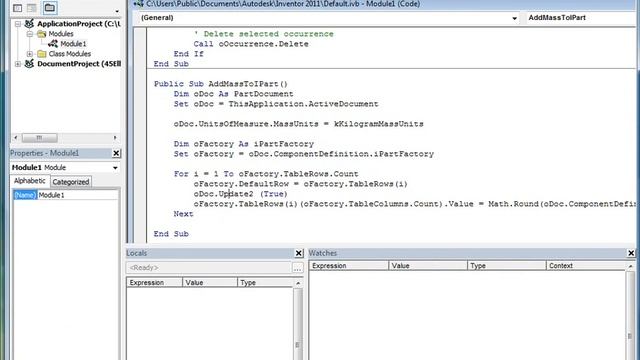
Task: Open the Module1 Module object dropdown
Action: (x=115, y=168)
